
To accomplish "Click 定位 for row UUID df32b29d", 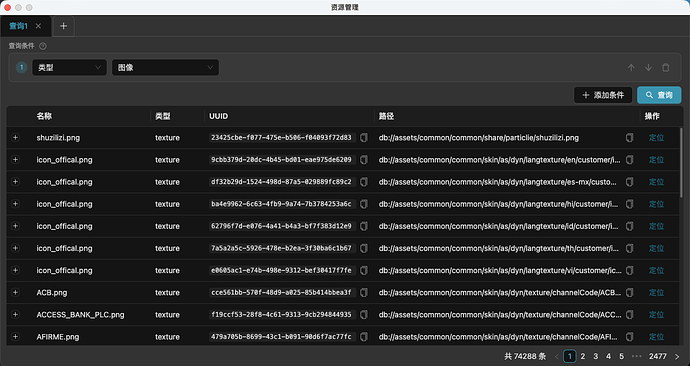I will (656, 182).
